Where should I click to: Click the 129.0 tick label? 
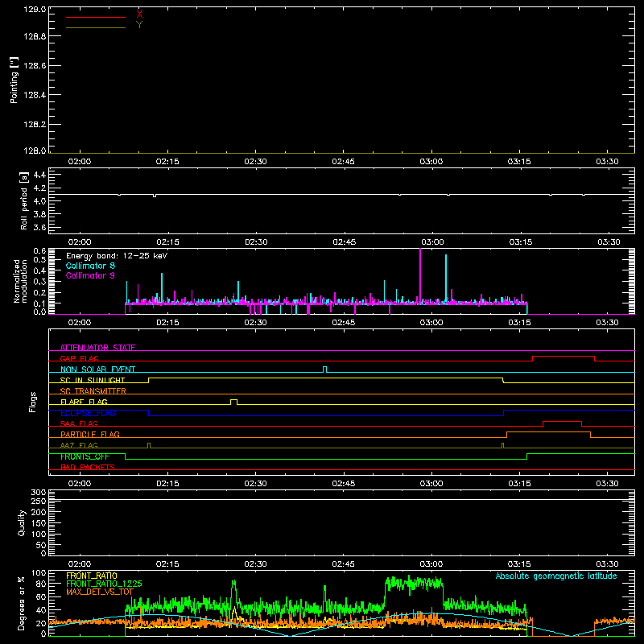click(x=35, y=10)
